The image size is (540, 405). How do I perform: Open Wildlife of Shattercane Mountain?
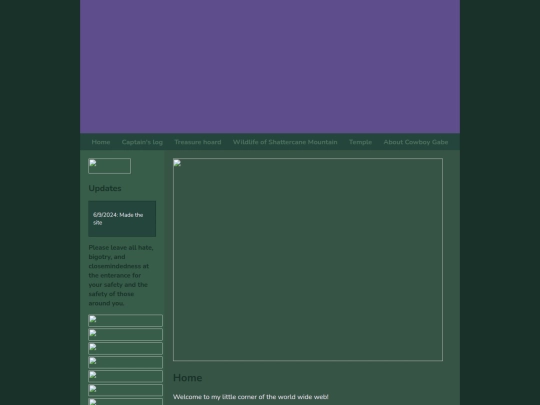285,142
